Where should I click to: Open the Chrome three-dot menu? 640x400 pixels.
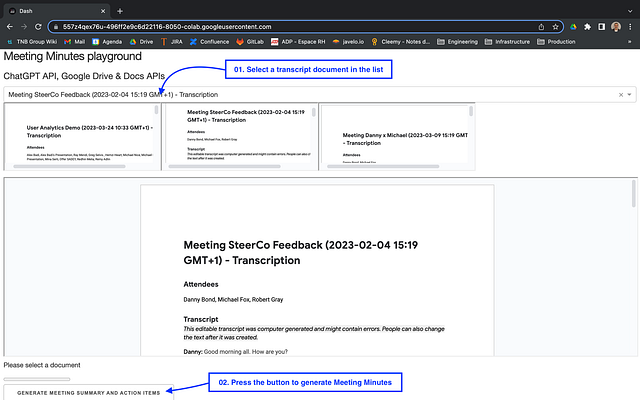click(x=630, y=27)
